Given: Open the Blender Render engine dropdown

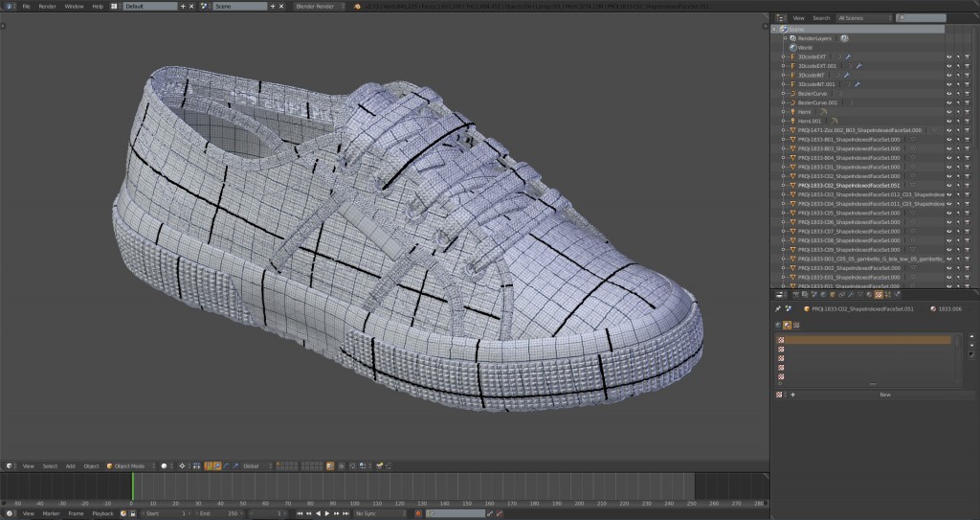Looking at the screenshot, I should pos(319,7).
